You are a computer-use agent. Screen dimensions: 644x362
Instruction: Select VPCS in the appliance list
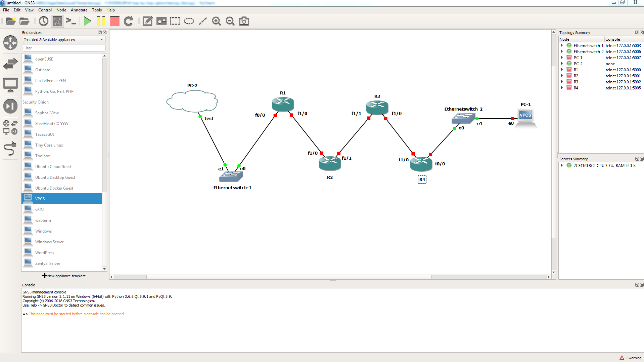click(62, 199)
